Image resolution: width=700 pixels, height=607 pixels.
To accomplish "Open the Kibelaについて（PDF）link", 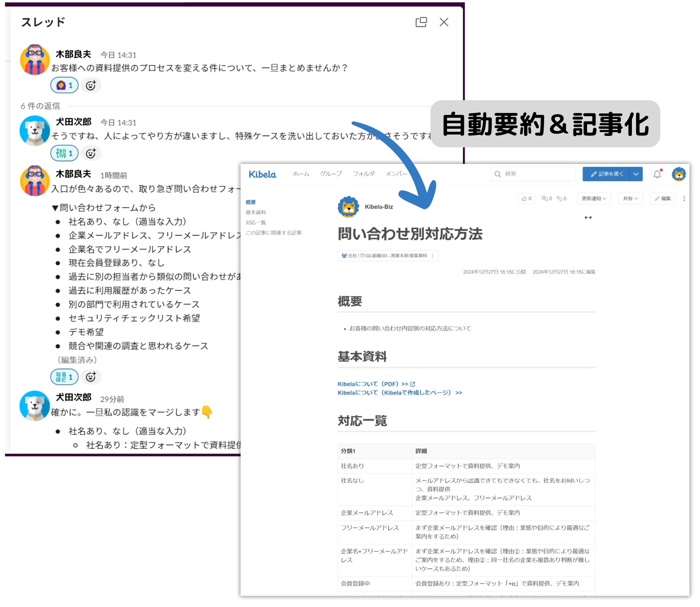I will (x=377, y=384).
